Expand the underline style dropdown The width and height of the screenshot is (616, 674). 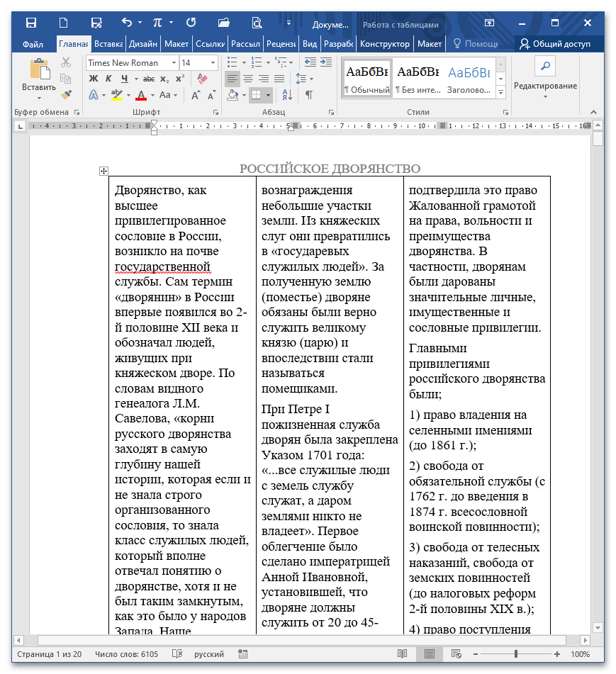(x=136, y=79)
